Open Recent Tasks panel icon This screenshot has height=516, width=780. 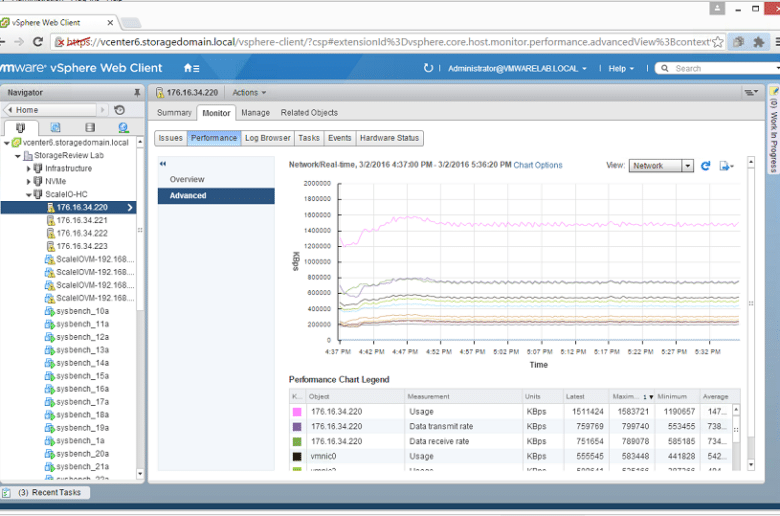[x=6, y=493]
